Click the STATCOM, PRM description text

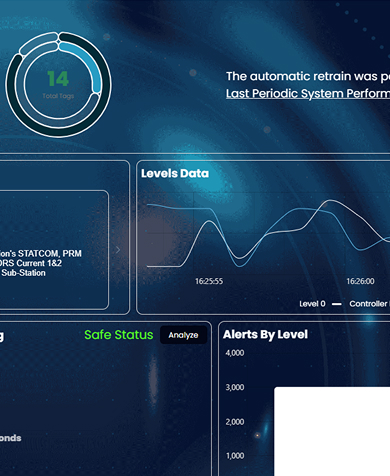[x=41, y=263]
